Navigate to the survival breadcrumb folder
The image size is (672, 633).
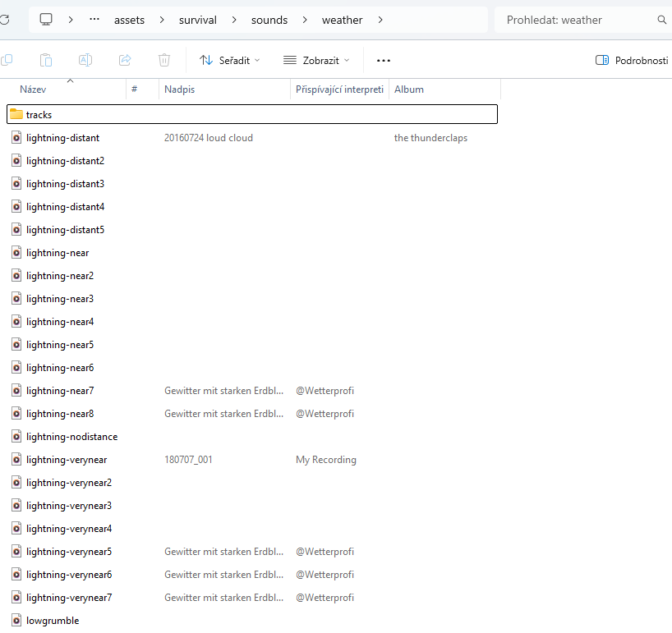coord(197,20)
